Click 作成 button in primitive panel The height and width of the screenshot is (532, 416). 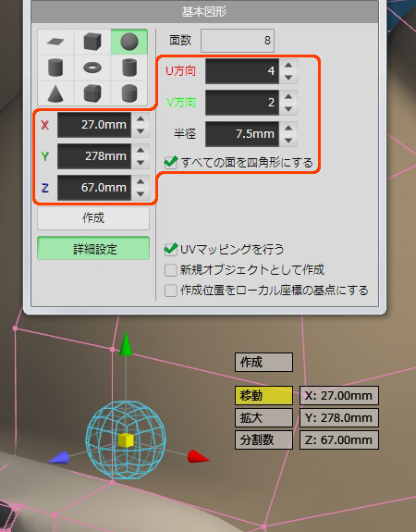pos(93,218)
